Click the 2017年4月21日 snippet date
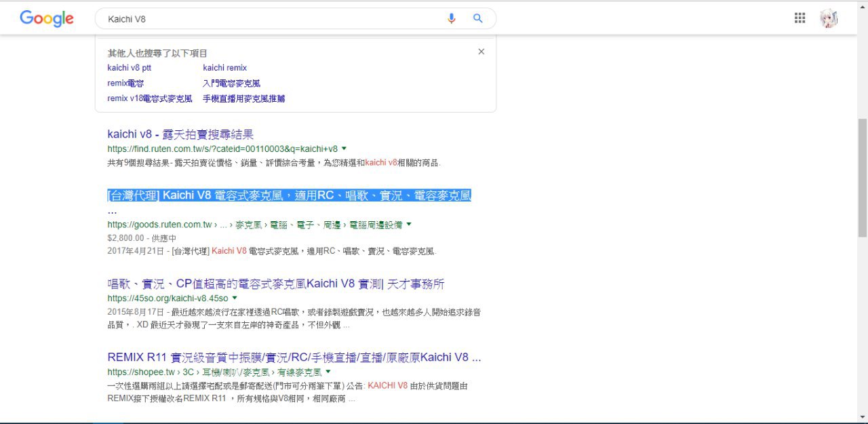Image resolution: width=868 pixels, height=424 pixels. [x=136, y=251]
